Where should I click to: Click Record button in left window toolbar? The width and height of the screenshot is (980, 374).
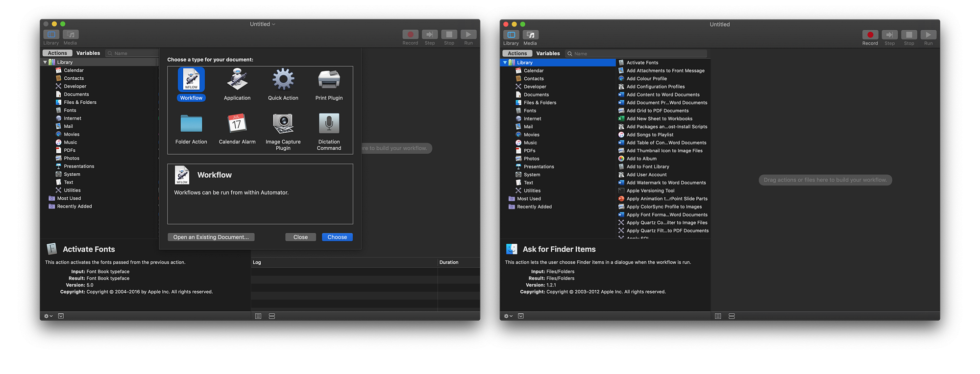click(411, 34)
